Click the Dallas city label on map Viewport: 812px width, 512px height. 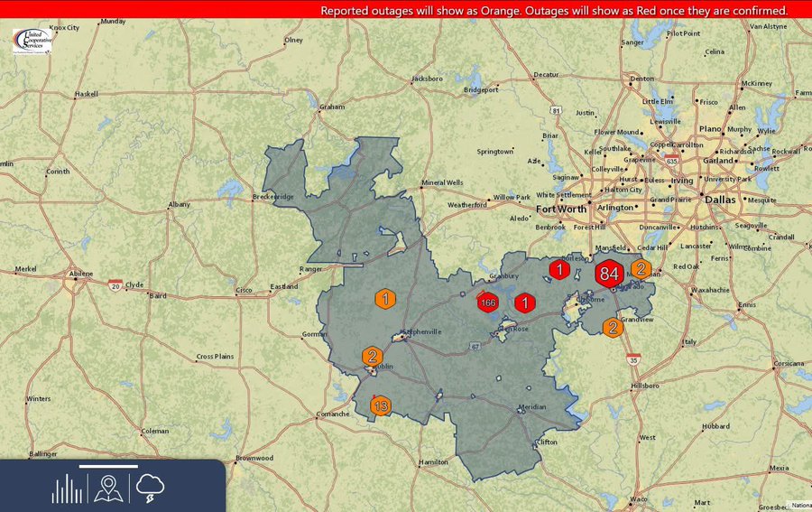(721, 200)
